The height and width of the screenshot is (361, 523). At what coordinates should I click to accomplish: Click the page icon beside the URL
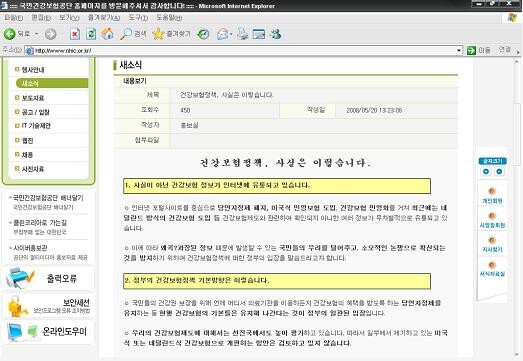coord(29,51)
